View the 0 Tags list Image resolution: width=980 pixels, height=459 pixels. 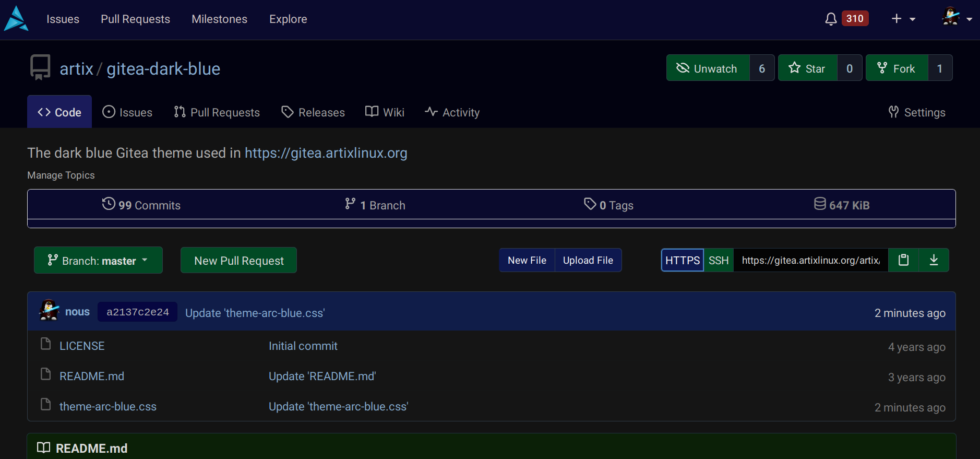point(608,205)
